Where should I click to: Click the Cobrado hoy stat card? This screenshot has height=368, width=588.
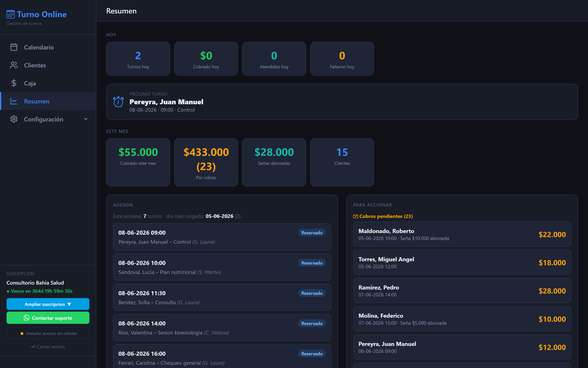pyautogui.click(x=206, y=59)
